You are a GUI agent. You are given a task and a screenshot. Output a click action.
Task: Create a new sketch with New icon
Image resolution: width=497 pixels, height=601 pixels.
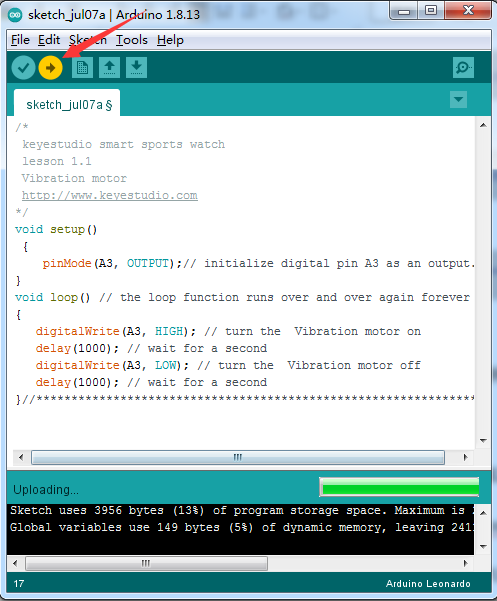82,68
